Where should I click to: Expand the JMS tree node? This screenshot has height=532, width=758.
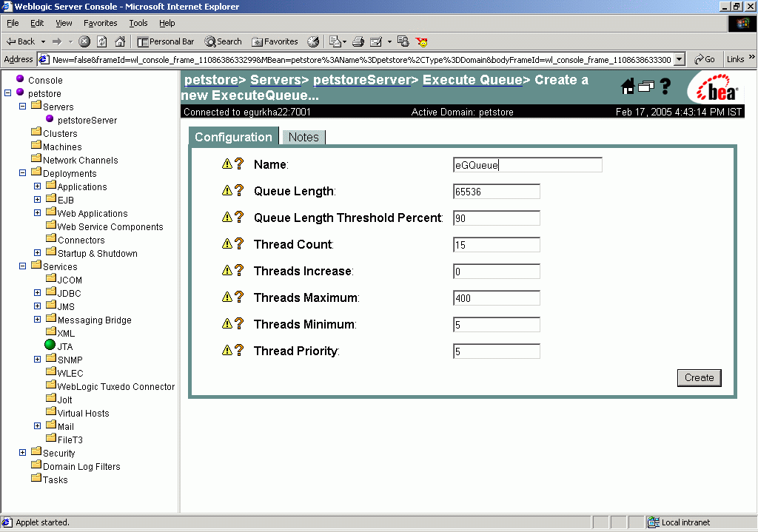pos(37,306)
